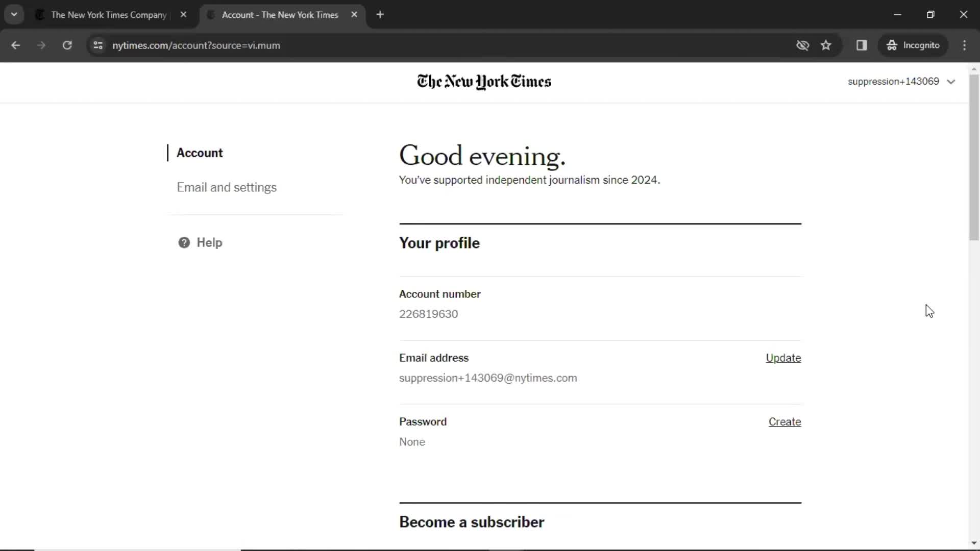This screenshot has height=551, width=980.
Task: Click the Update email address link
Action: pos(783,357)
